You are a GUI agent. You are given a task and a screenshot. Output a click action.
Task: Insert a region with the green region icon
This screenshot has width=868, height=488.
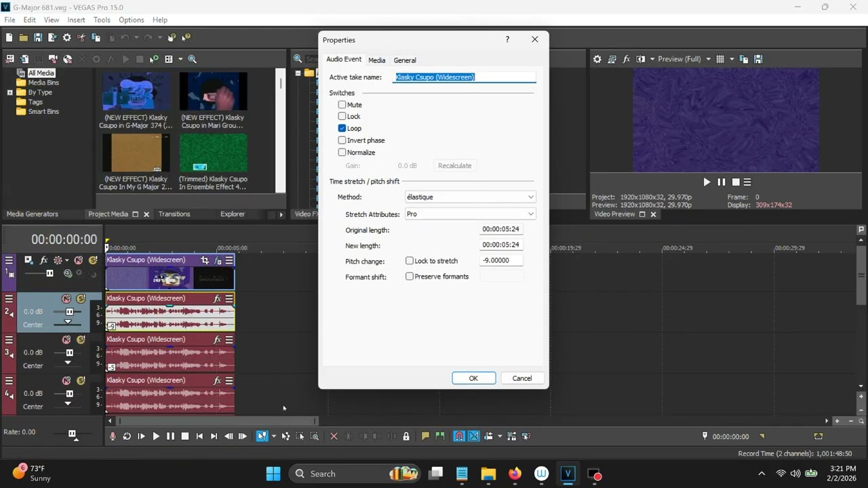(x=439, y=436)
